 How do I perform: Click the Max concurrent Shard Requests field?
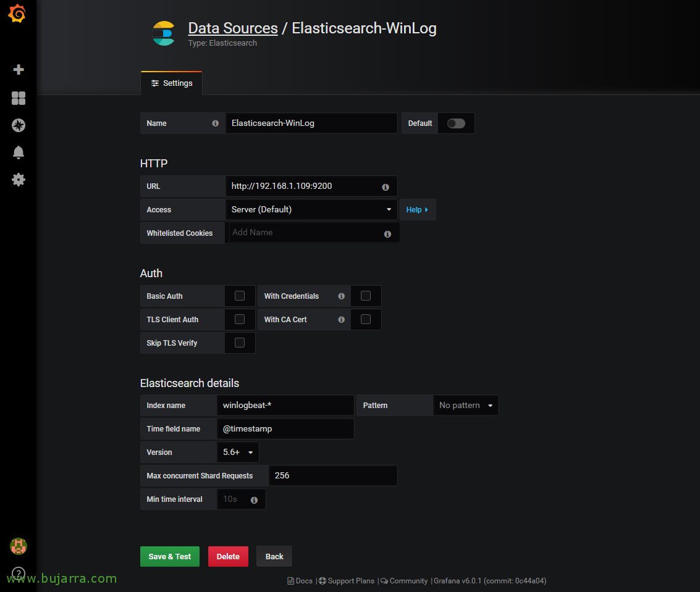[x=333, y=475]
